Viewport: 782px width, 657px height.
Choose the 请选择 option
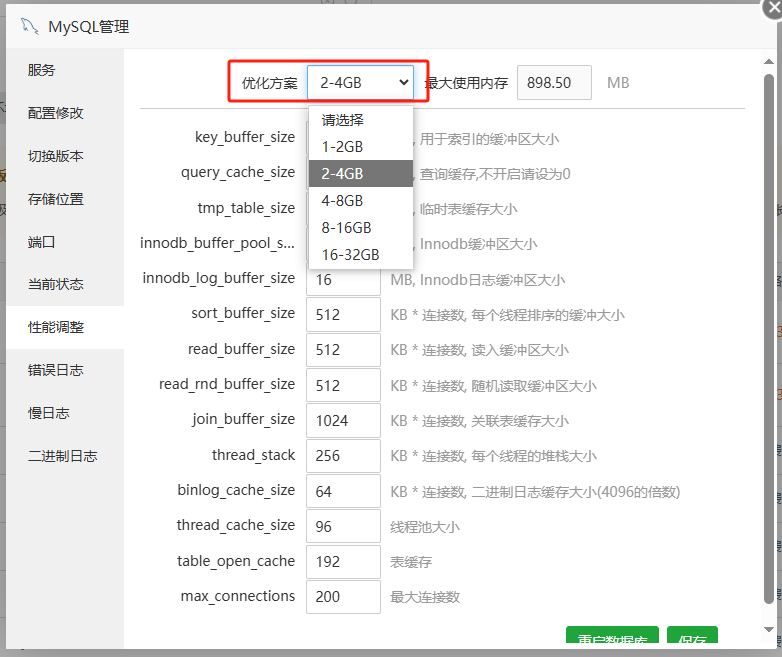[361, 120]
